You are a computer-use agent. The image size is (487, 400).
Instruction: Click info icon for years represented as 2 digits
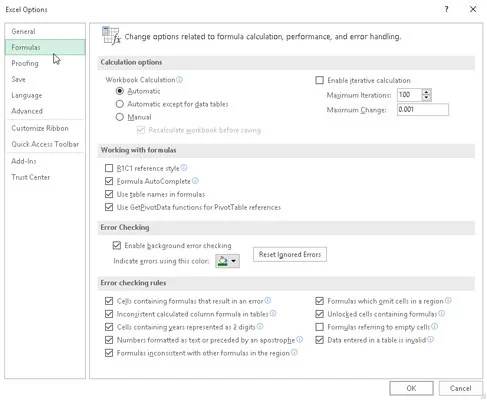pyautogui.click(x=260, y=326)
